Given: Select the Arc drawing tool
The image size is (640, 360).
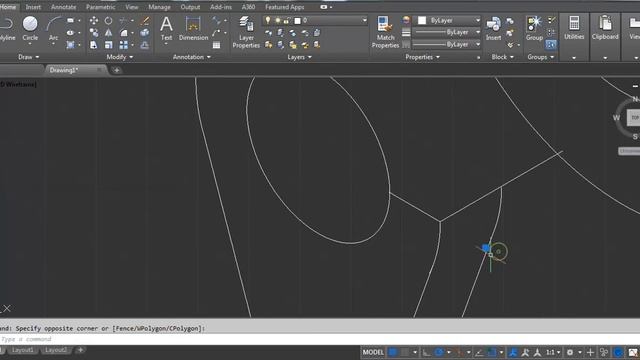Looking at the screenshot, I should [x=53, y=29].
